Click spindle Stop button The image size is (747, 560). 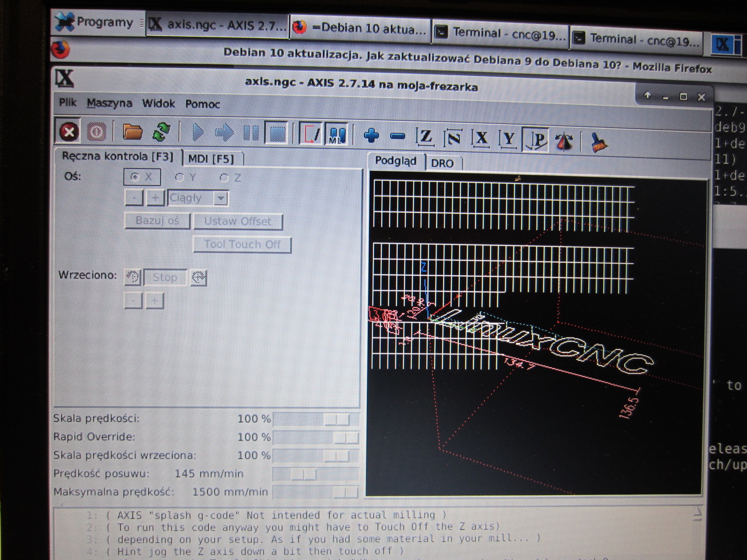tap(165, 277)
